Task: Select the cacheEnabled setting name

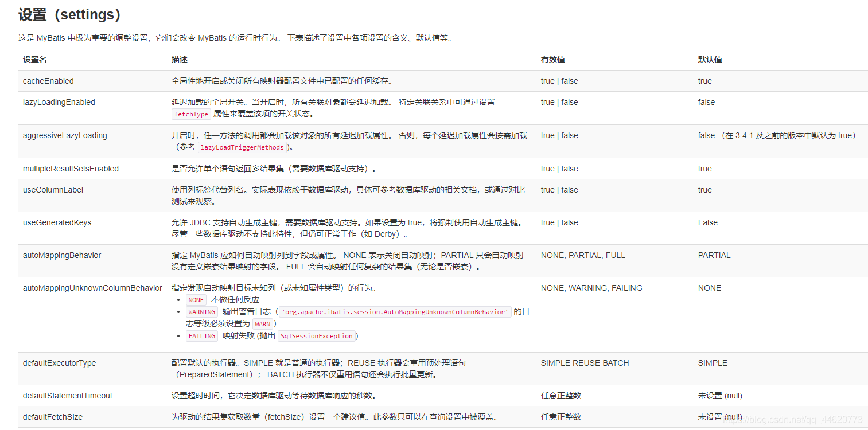Action: tap(48, 81)
